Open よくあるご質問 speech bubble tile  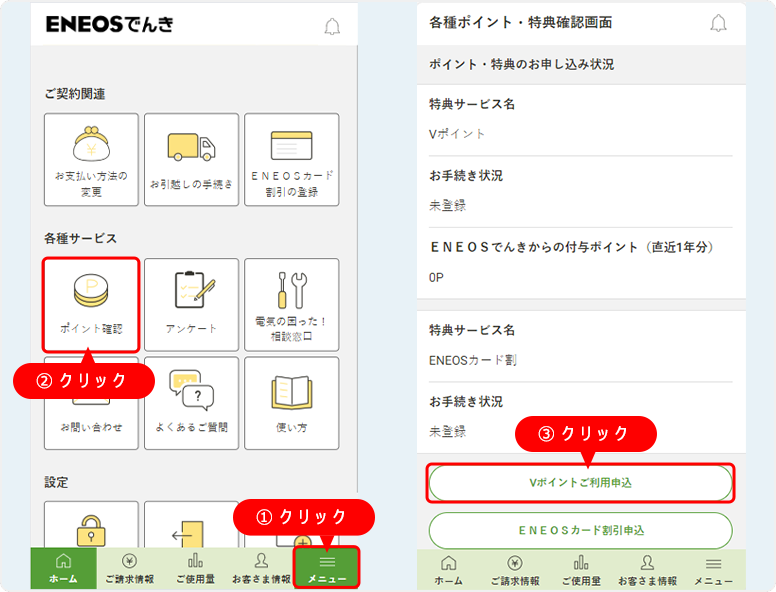tap(192, 403)
